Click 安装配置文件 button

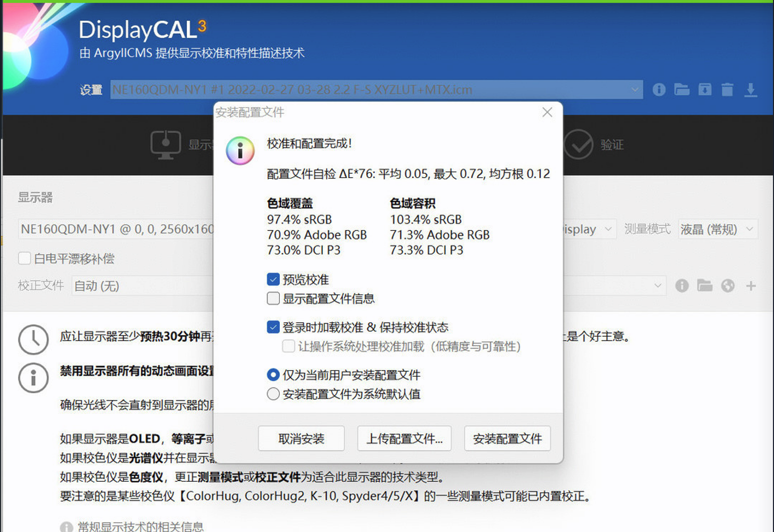pos(507,438)
